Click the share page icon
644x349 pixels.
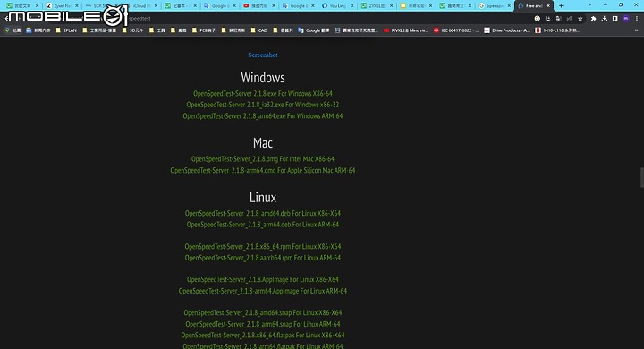pyautogui.click(x=569, y=19)
